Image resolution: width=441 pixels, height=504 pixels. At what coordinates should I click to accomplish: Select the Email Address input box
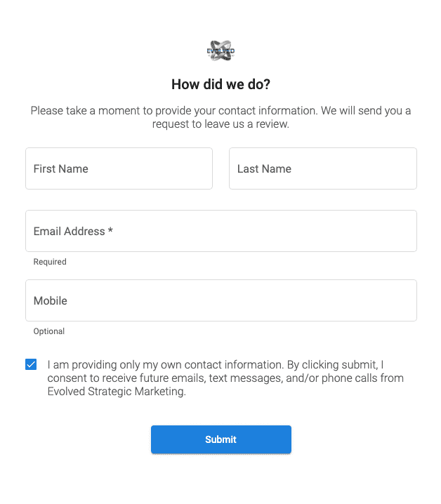[x=220, y=231]
